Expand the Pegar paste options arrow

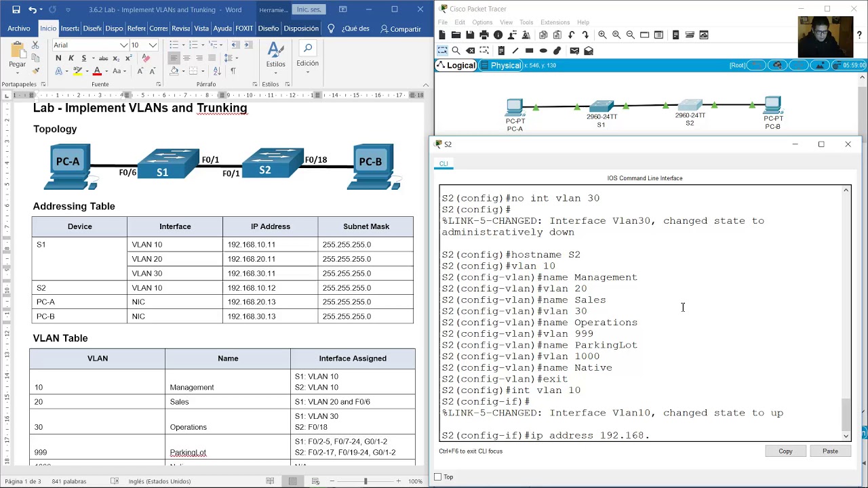tap(18, 73)
